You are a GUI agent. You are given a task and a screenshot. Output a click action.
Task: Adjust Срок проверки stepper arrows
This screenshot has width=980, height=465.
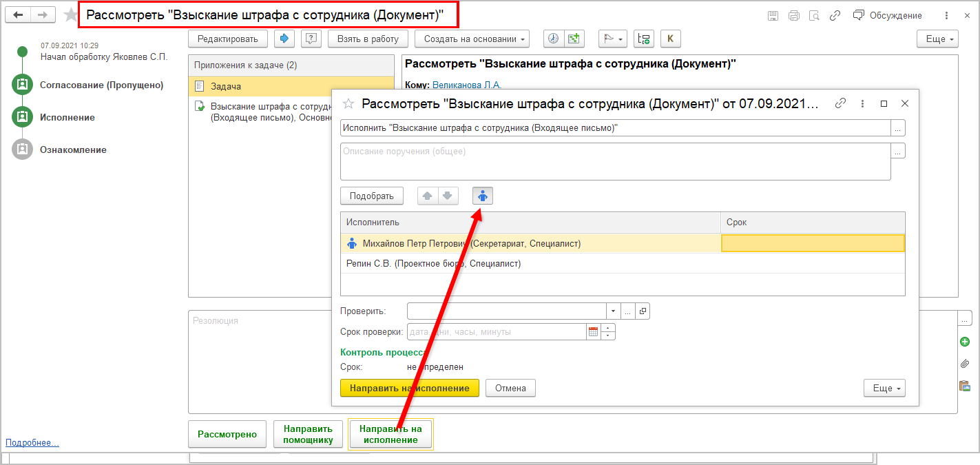[x=608, y=331]
